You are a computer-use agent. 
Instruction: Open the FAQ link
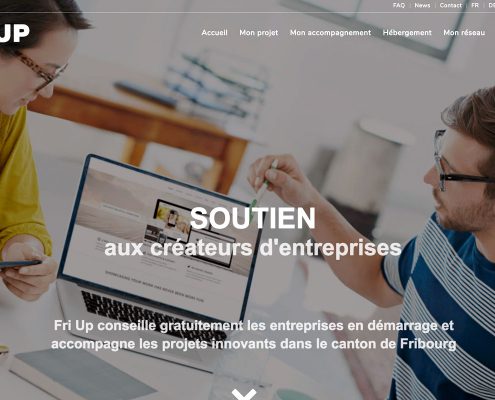399,5
